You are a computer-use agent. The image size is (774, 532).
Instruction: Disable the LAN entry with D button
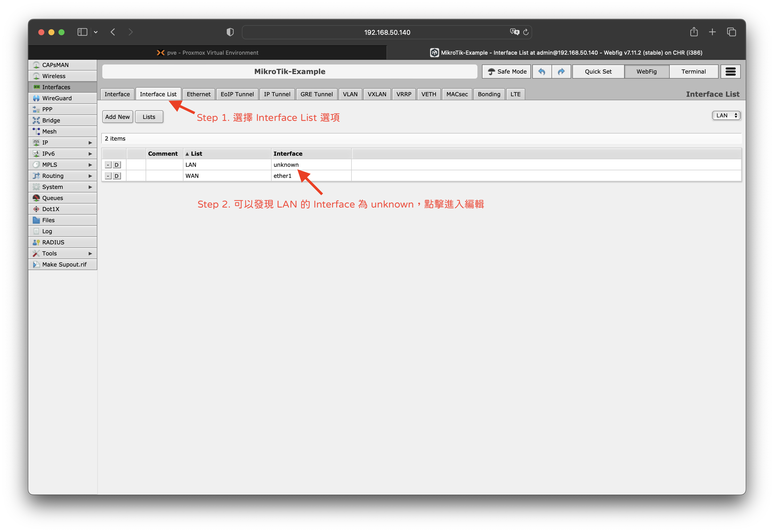tap(116, 165)
